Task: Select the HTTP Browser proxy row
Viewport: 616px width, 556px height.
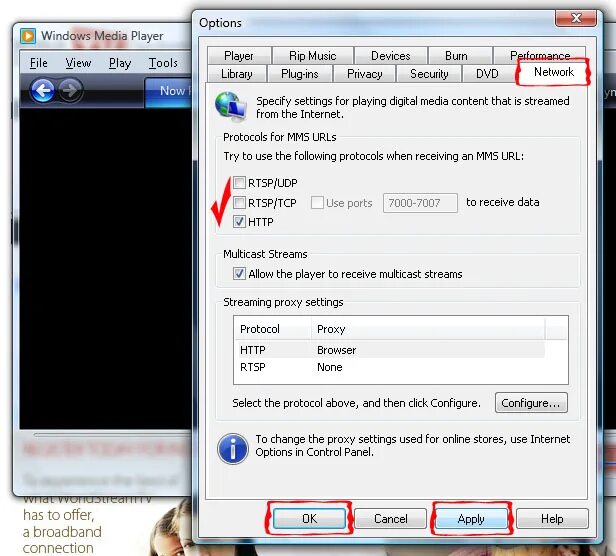Action: click(390, 350)
